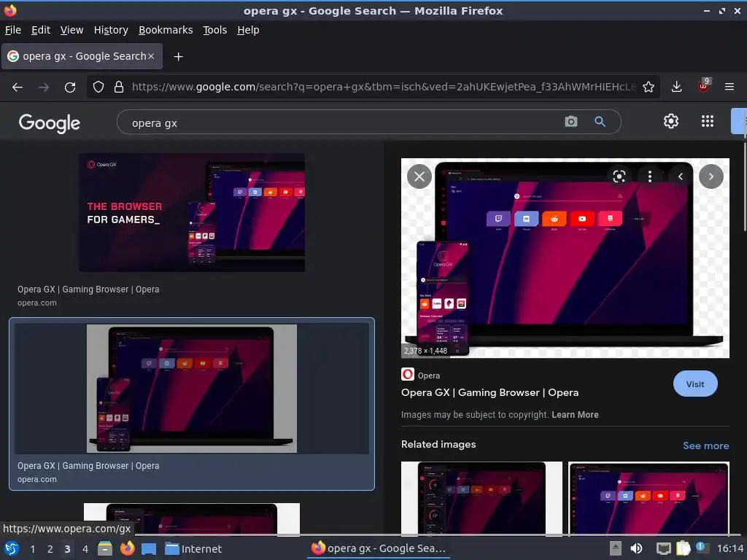Click the Opera source name with logo
This screenshot has width=747, height=560.
(x=421, y=375)
